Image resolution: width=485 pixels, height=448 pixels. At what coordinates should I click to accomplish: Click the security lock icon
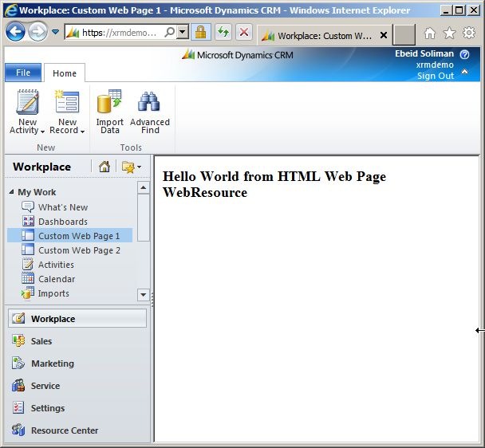[x=201, y=32]
